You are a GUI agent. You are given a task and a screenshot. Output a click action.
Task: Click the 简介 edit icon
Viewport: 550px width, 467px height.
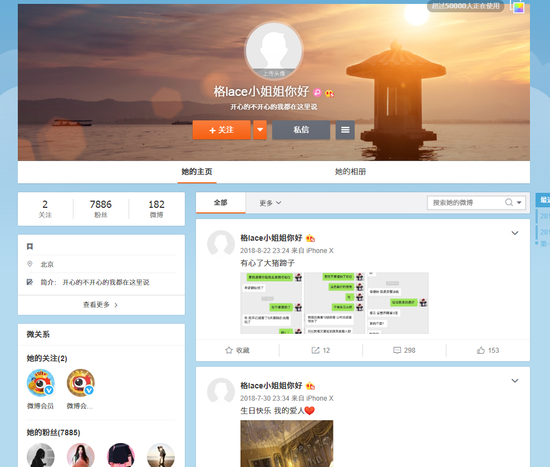click(x=30, y=282)
